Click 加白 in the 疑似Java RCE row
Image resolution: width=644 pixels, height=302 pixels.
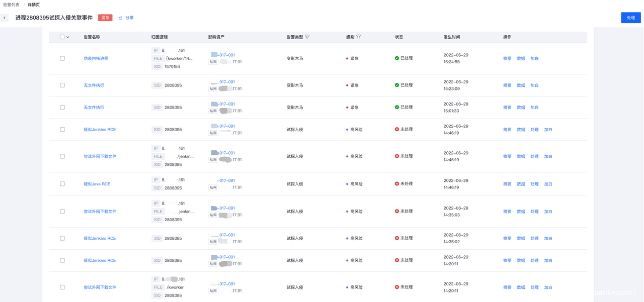[548, 184]
